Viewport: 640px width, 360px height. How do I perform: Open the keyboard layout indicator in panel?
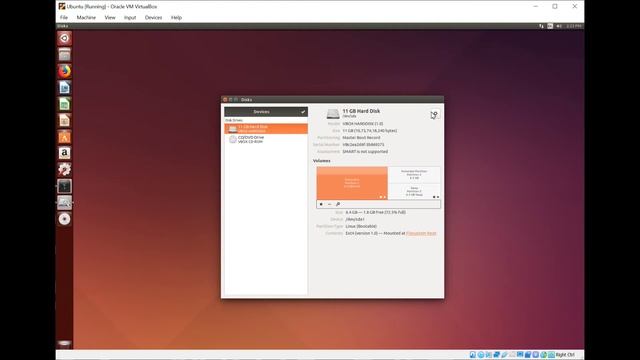(x=550, y=26)
